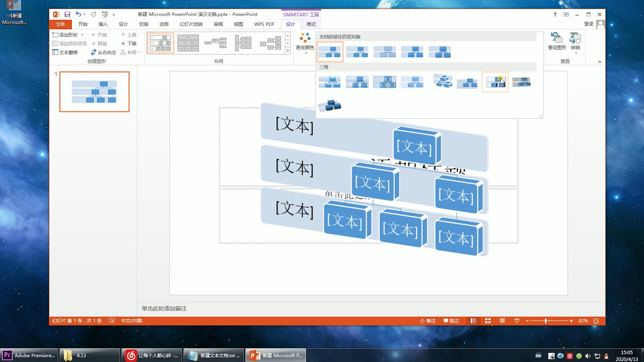Undo the last action
Viewport: 644px width, 362px height.
[78, 14]
